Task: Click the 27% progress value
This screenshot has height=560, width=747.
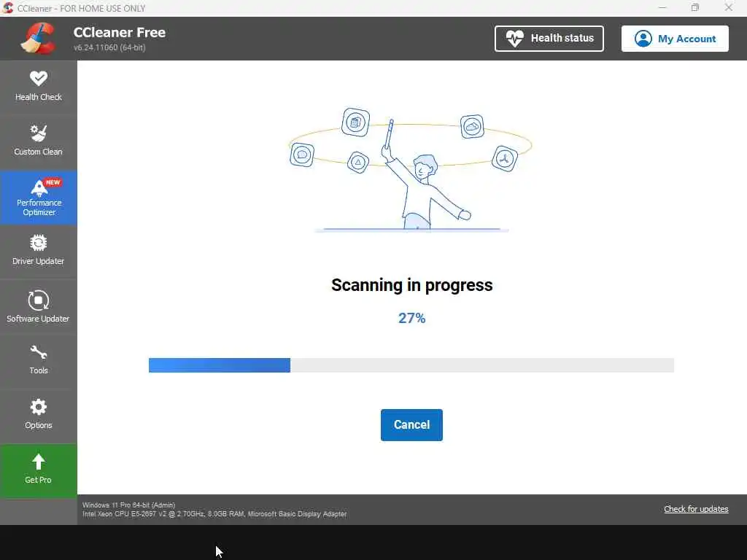Action: coord(411,318)
